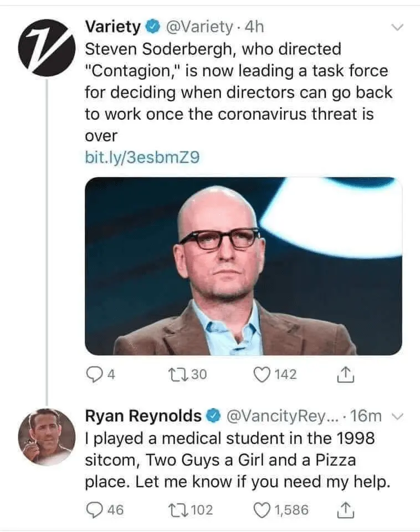
Task: Like the Variety tweet
Action: 260,375
